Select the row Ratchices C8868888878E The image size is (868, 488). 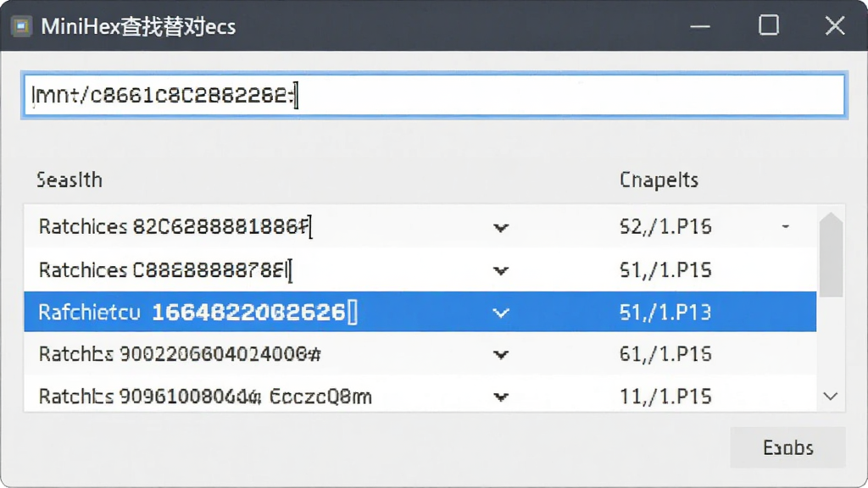click(x=420, y=270)
